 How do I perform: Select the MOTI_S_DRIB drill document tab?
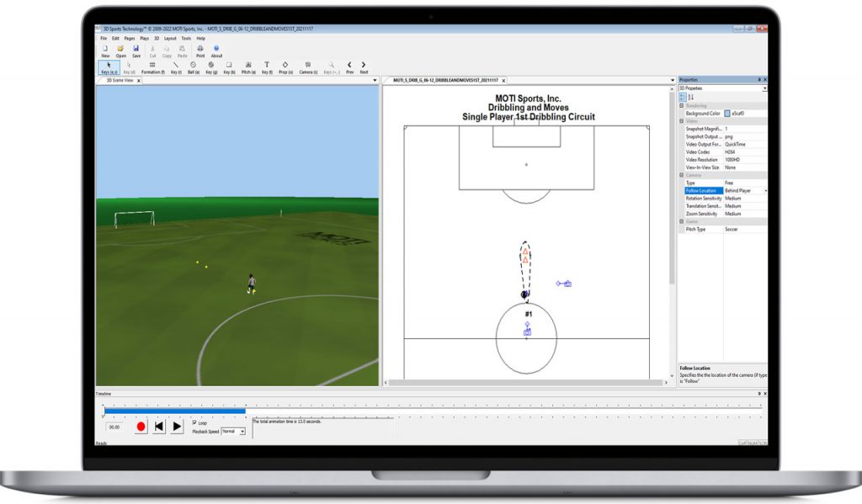445,80
